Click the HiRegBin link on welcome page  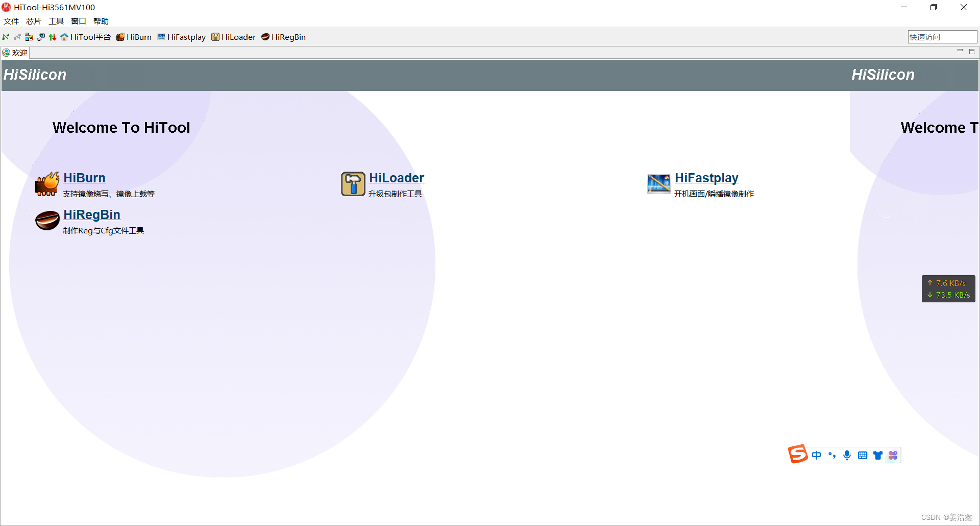pos(92,214)
